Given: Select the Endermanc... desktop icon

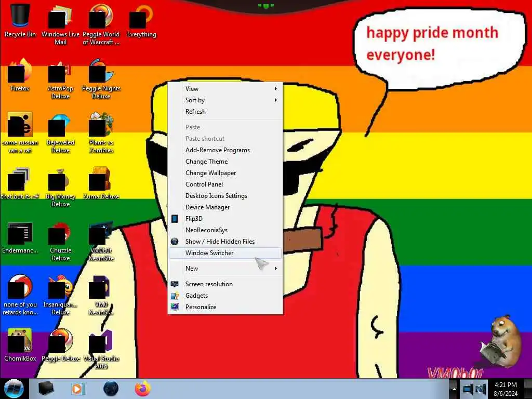Looking at the screenshot, I should pos(20,238).
